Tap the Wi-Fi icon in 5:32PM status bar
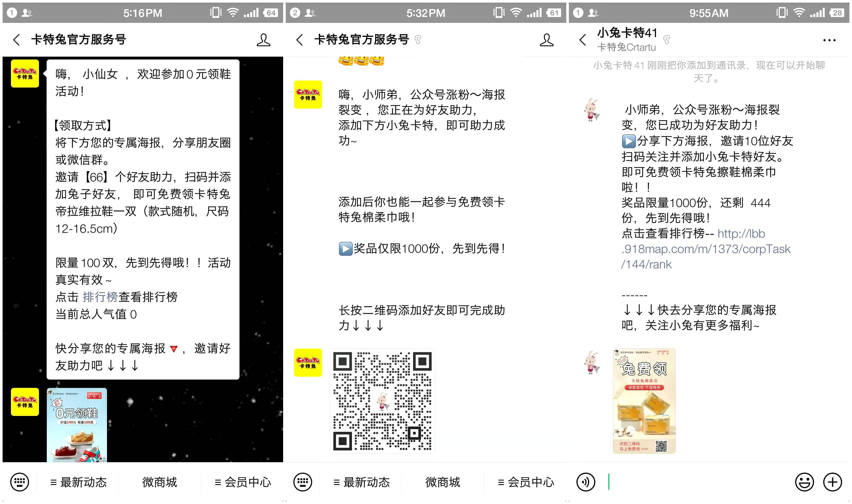This screenshot has width=852, height=504. tap(516, 13)
